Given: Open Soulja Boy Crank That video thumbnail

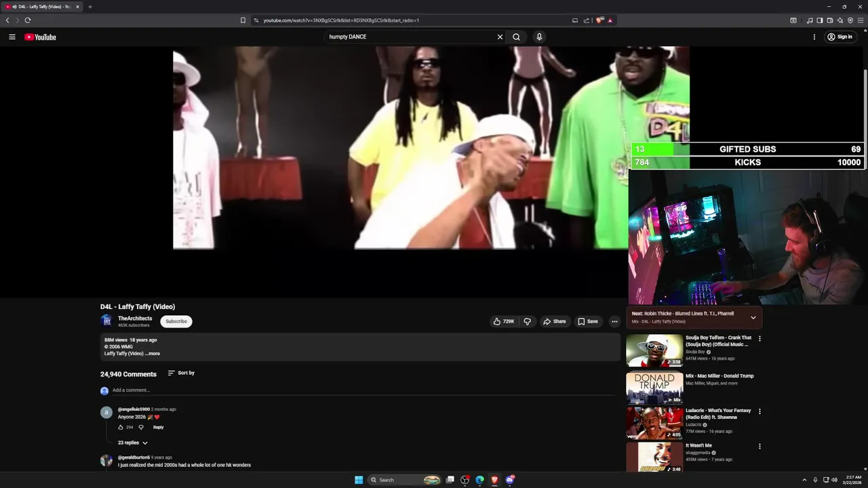Looking at the screenshot, I should click(x=654, y=350).
